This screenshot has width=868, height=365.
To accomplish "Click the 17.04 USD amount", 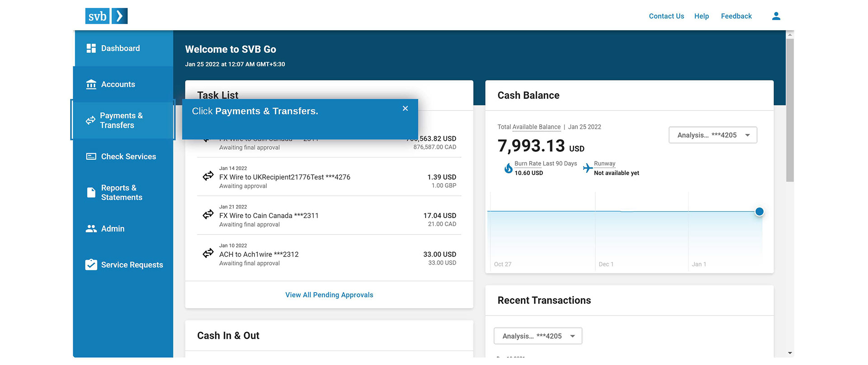I will click(439, 216).
